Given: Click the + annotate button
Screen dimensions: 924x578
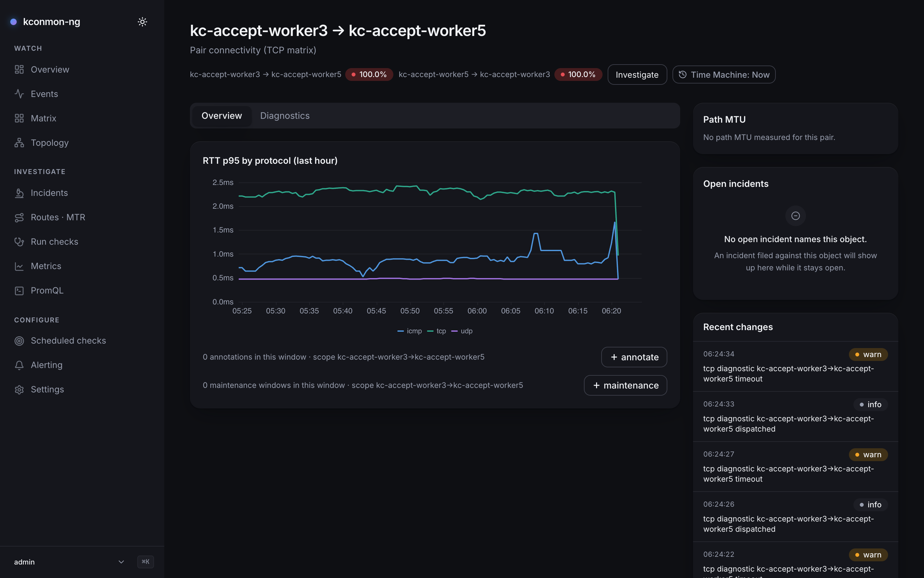Looking at the screenshot, I should tap(634, 357).
